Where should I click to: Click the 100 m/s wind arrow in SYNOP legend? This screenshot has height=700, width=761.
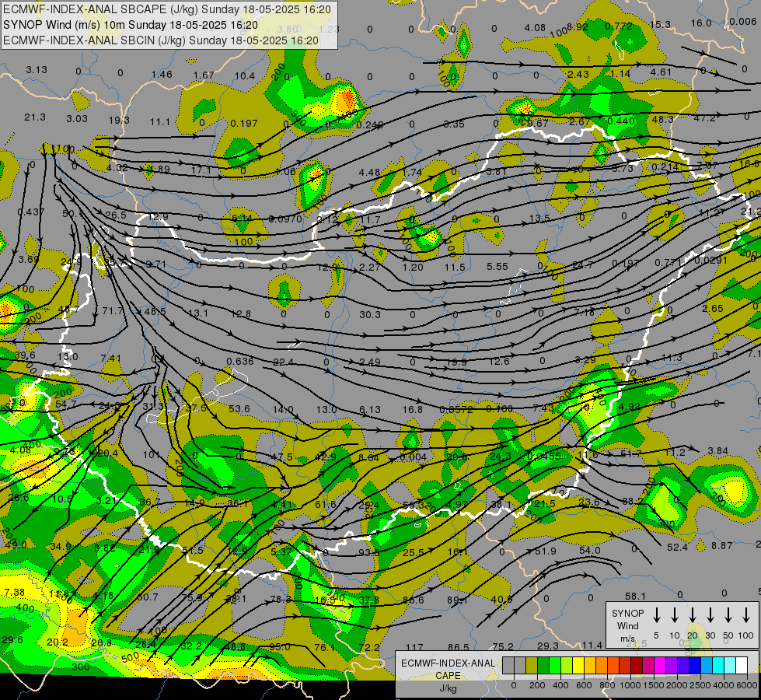pyautogui.click(x=746, y=615)
